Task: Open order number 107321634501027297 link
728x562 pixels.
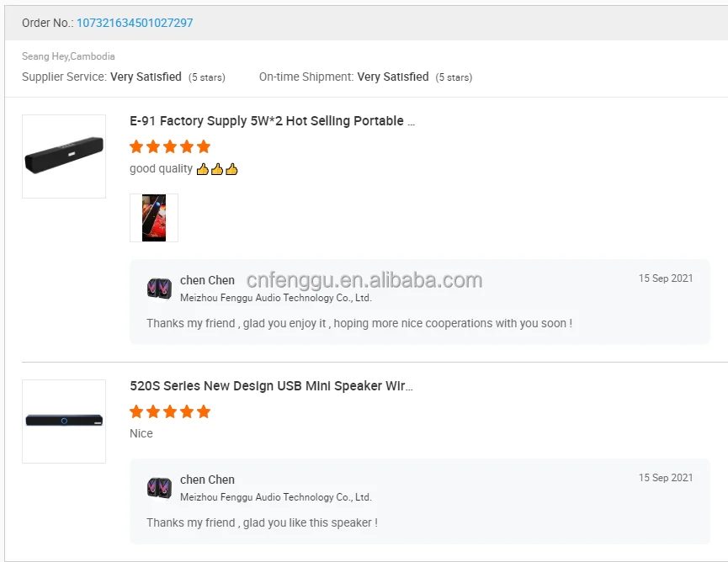Action: (135, 23)
